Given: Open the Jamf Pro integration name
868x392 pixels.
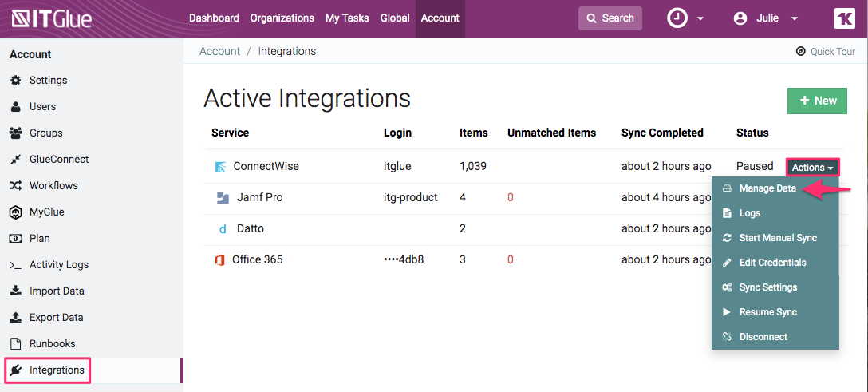Looking at the screenshot, I should pyautogui.click(x=259, y=197).
